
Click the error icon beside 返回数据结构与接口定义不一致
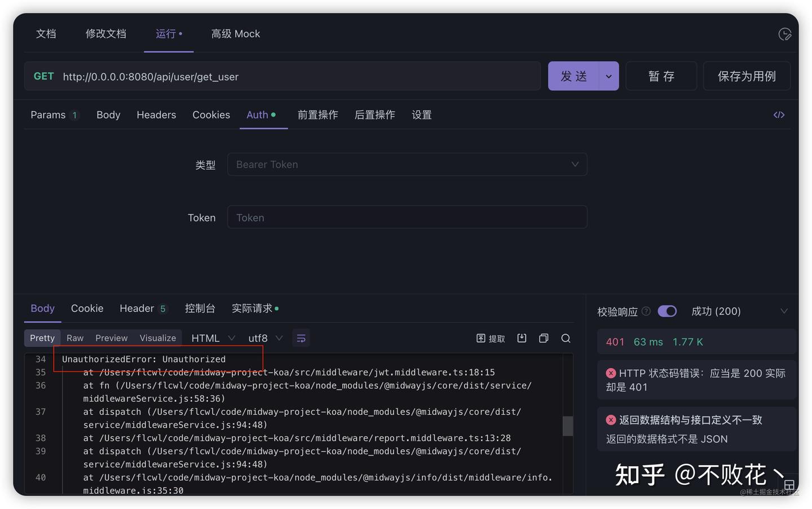[611, 420]
